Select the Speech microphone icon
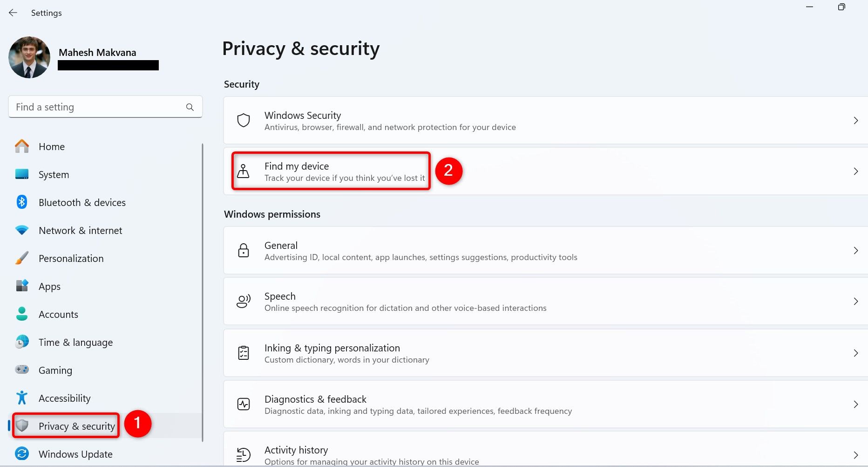This screenshot has width=868, height=467. [x=244, y=301]
